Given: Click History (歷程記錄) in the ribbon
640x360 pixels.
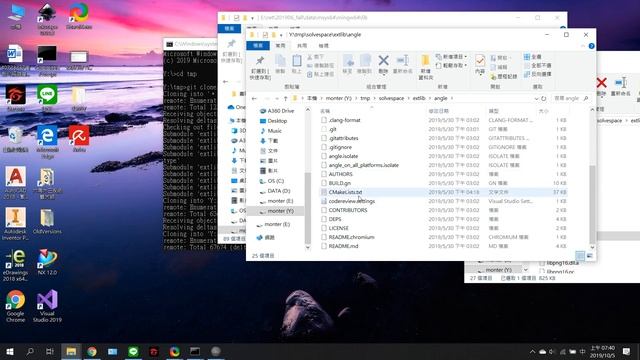Looking at the screenshot, I should pos(504,76).
